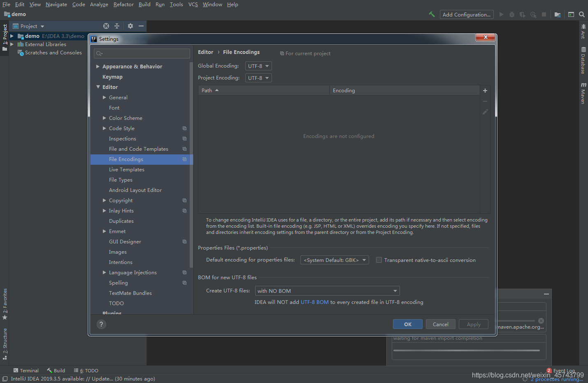The image size is (588, 383).
Task: Click the Apply button
Action: [x=474, y=324]
